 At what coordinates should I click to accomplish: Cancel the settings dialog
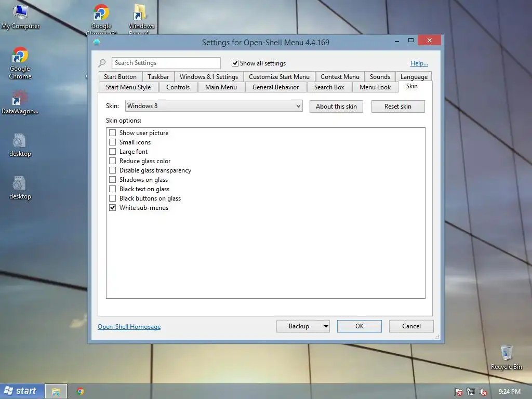[x=411, y=326]
